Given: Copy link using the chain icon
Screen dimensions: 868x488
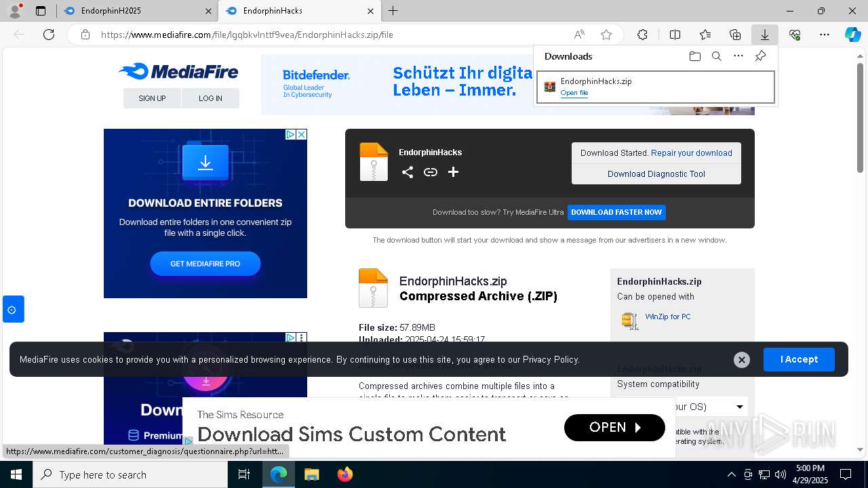Looking at the screenshot, I should click(x=431, y=172).
